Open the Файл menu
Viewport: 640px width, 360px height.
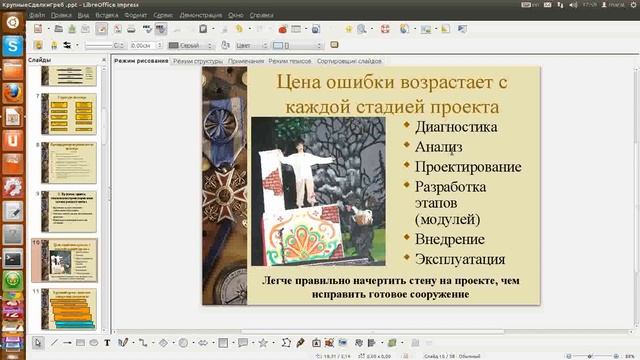click(37, 15)
